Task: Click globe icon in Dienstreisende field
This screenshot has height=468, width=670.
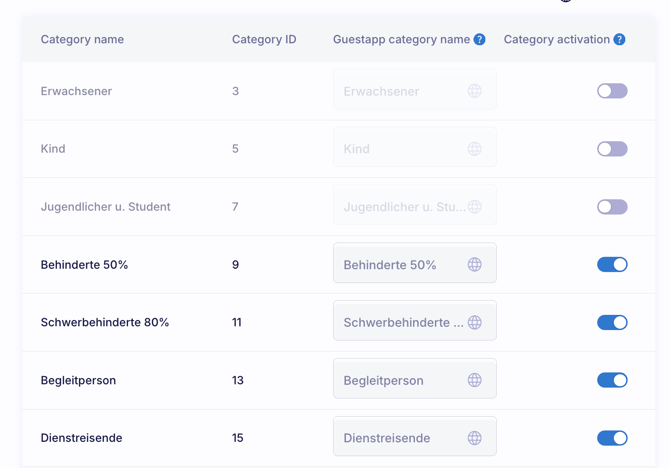Action: (x=475, y=438)
